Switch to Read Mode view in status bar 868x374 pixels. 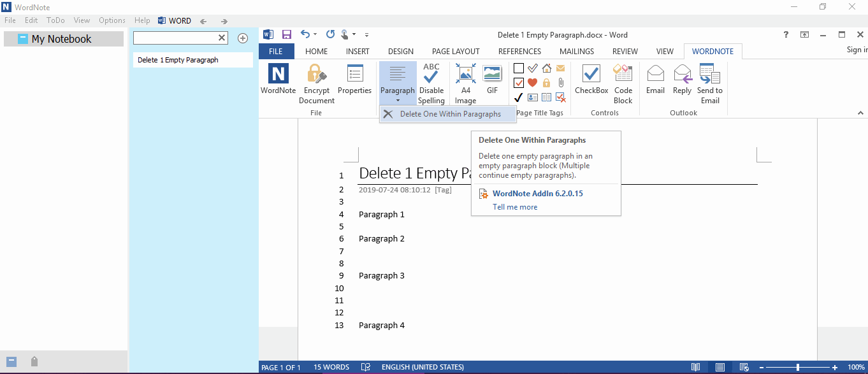[696, 367]
